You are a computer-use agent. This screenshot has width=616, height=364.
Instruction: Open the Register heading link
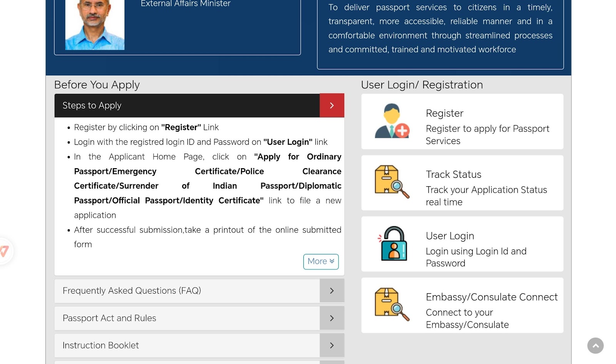(444, 114)
